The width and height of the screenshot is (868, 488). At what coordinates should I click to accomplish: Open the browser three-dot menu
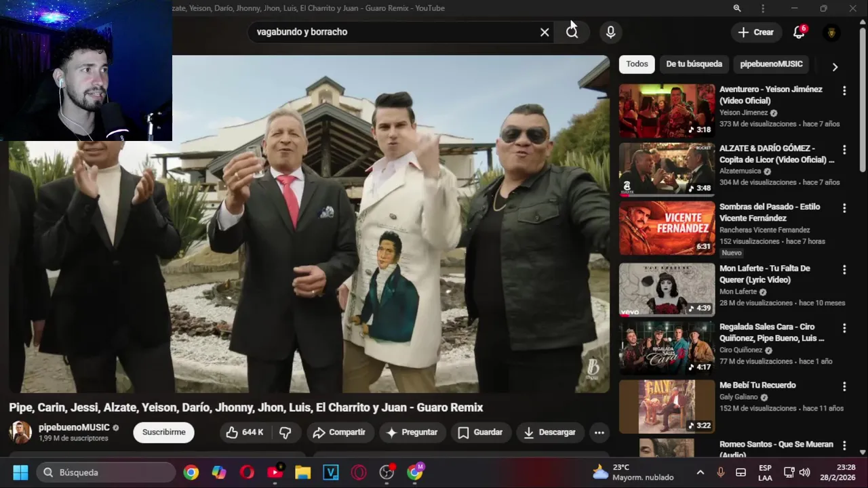click(763, 8)
